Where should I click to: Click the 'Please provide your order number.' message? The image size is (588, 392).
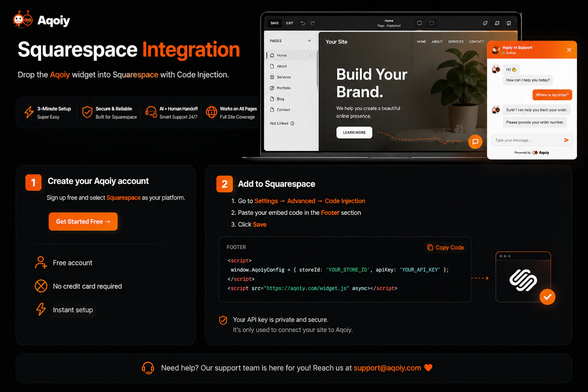(535, 122)
